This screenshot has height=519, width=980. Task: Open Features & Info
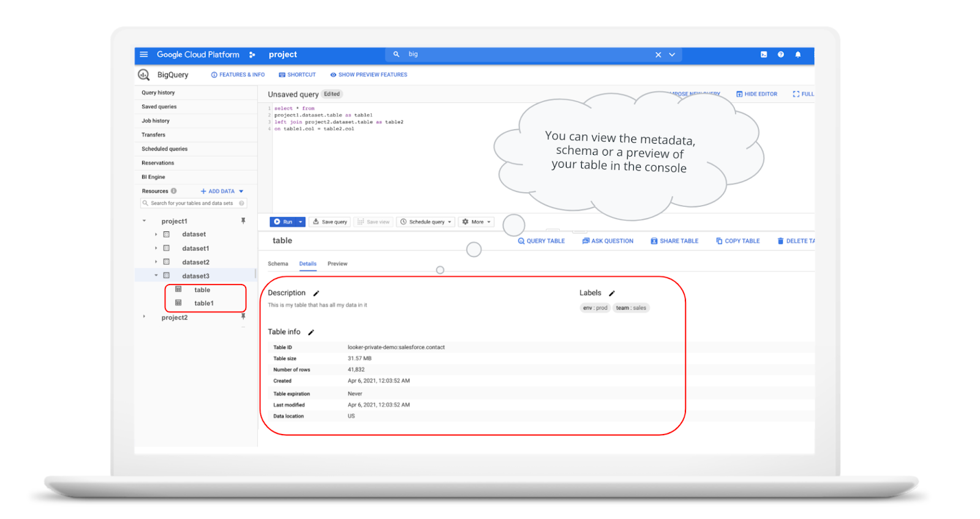238,75
